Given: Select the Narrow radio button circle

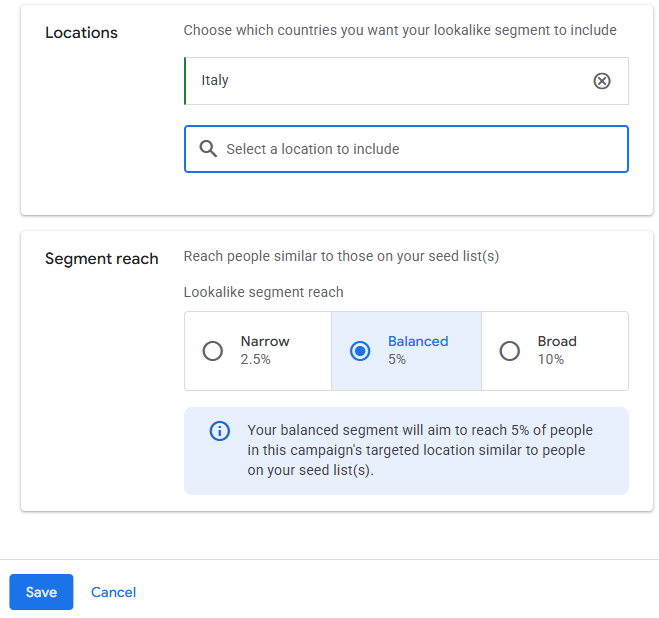Looking at the screenshot, I should tap(213, 351).
